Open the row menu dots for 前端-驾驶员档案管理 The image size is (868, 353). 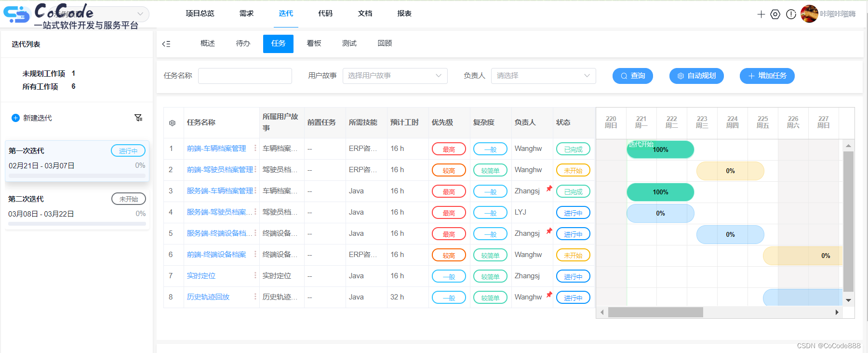click(x=255, y=169)
